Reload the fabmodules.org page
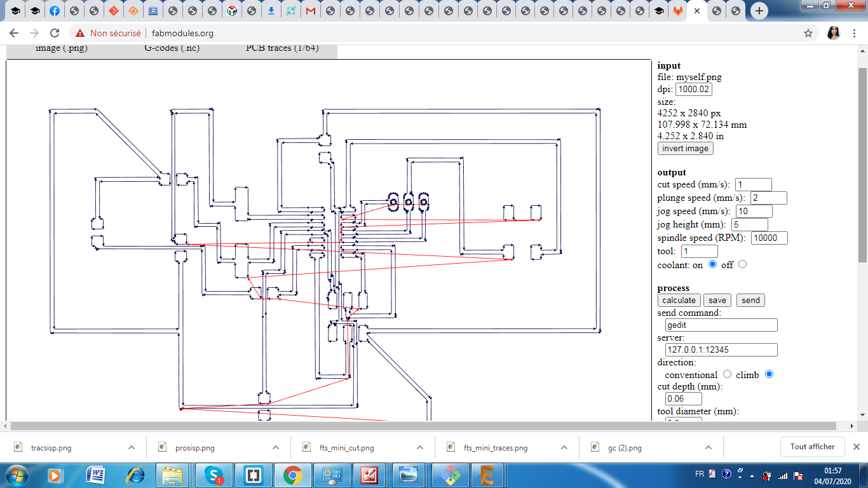The width and height of the screenshot is (868, 488). point(55,33)
